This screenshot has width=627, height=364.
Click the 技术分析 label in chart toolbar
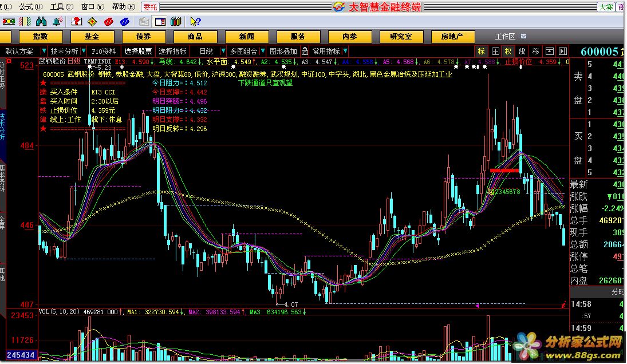click(64, 51)
